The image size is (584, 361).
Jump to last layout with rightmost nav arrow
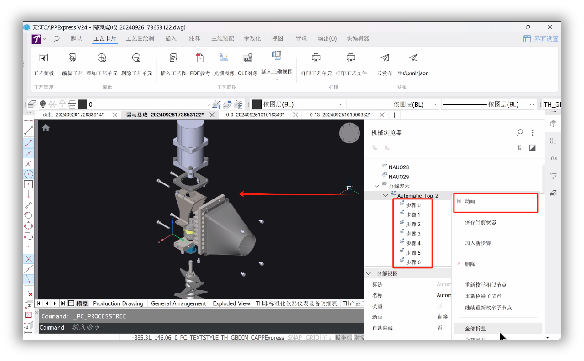point(63,304)
